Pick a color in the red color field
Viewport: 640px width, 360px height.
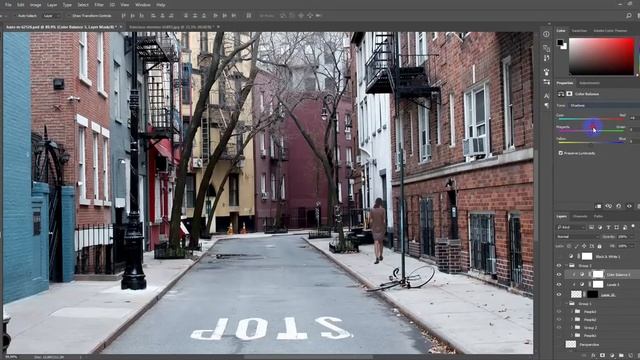pyautogui.click(x=602, y=56)
